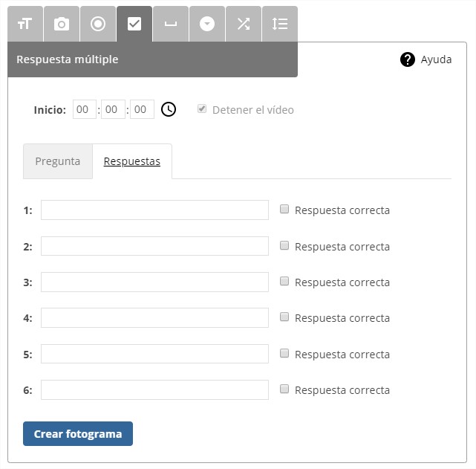Select the shuffle question type icon

pos(244,24)
